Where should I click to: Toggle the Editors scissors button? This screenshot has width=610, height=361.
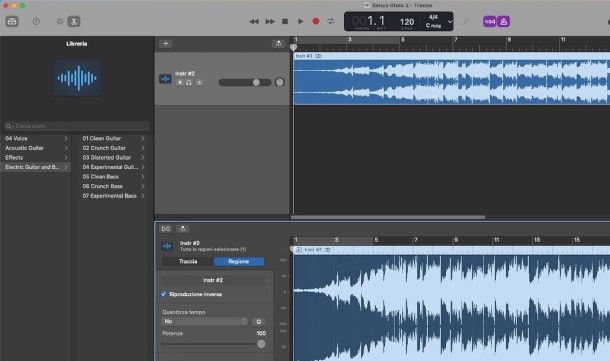coord(74,21)
